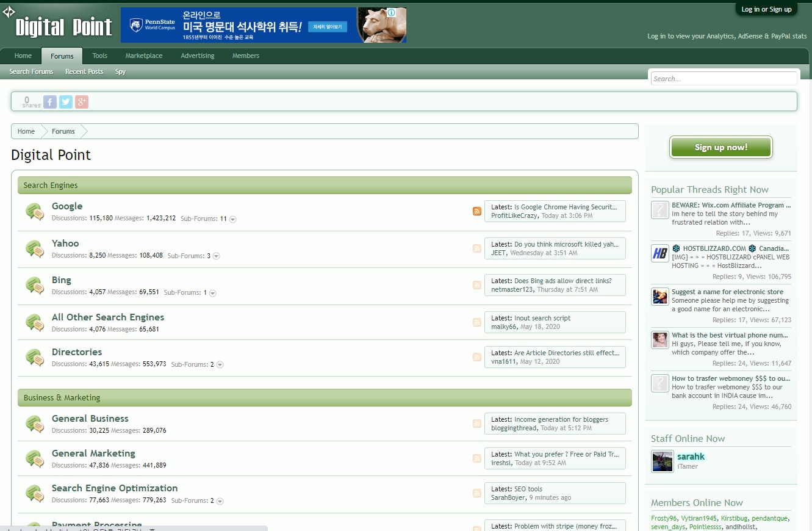
Task: Open latest SEO tools thread
Action: pos(528,489)
